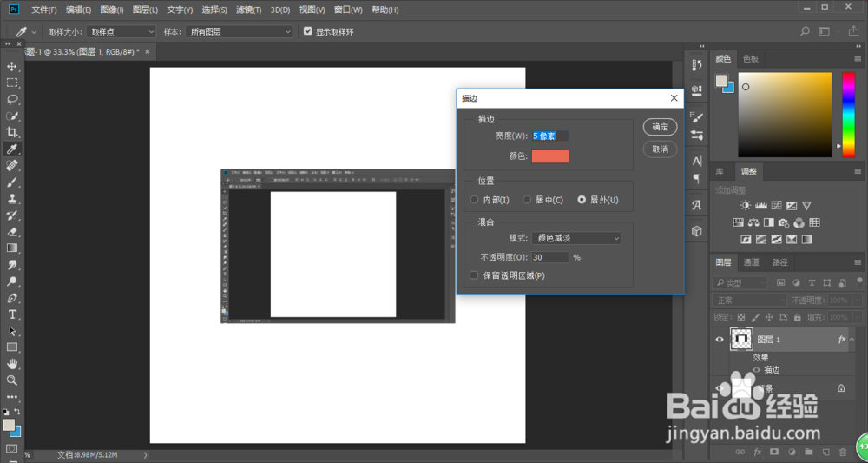Open the 样本 所有图层 dropdown

[240, 32]
